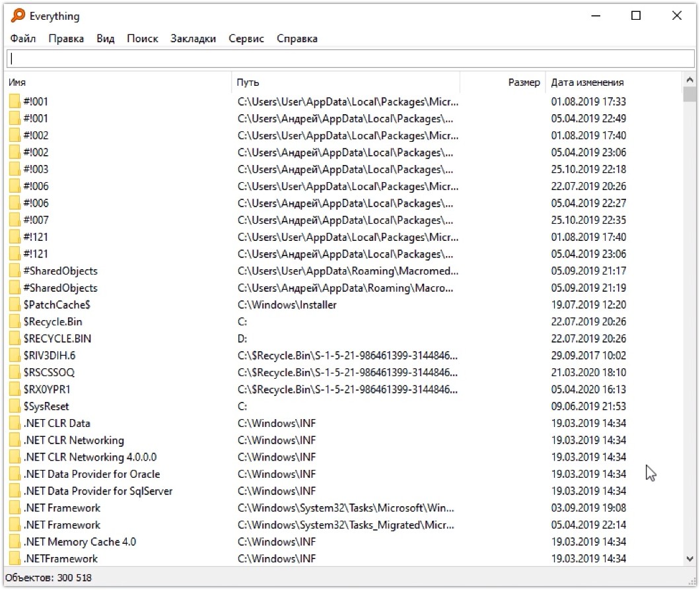Select folder icon of $RX0YPR1
The height and width of the screenshot is (590, 700).
[x=15, y=389]
